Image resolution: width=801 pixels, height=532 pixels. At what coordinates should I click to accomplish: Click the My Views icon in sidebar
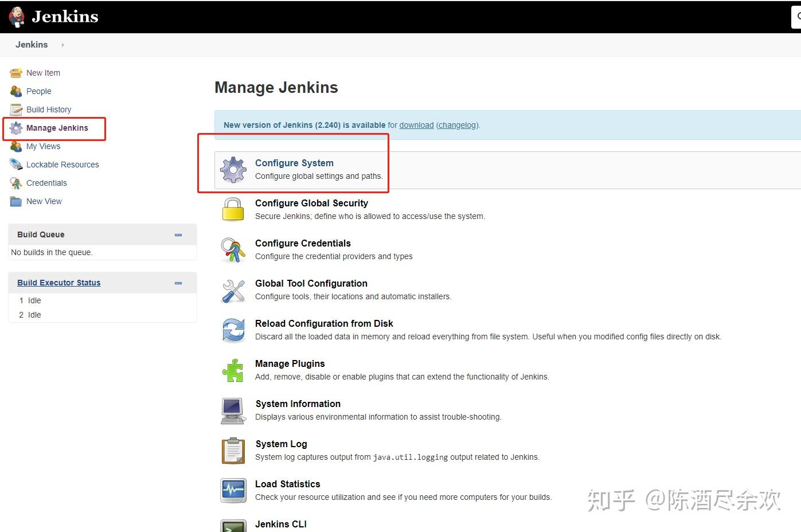(x=16, y=146)
